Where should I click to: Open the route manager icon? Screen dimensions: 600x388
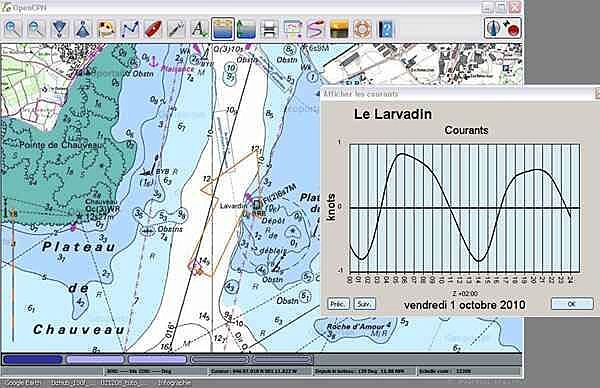pos(293,29)
